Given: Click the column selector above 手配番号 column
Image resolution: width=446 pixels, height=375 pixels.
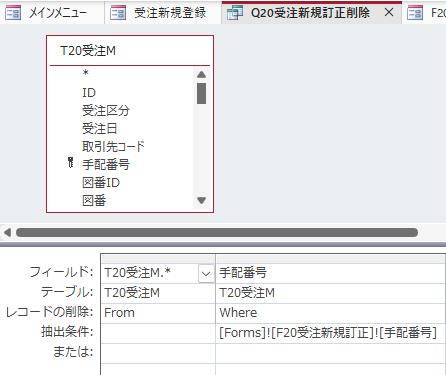Looking at the screenshot, I should (330, 259).
